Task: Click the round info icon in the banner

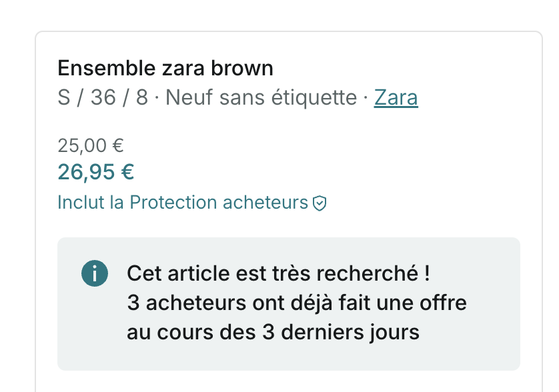Action: click(x=95, y=273)
